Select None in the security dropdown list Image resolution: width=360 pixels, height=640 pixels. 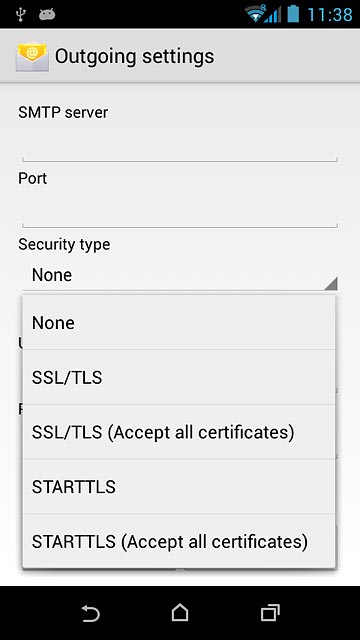click(x=179, y=322)
